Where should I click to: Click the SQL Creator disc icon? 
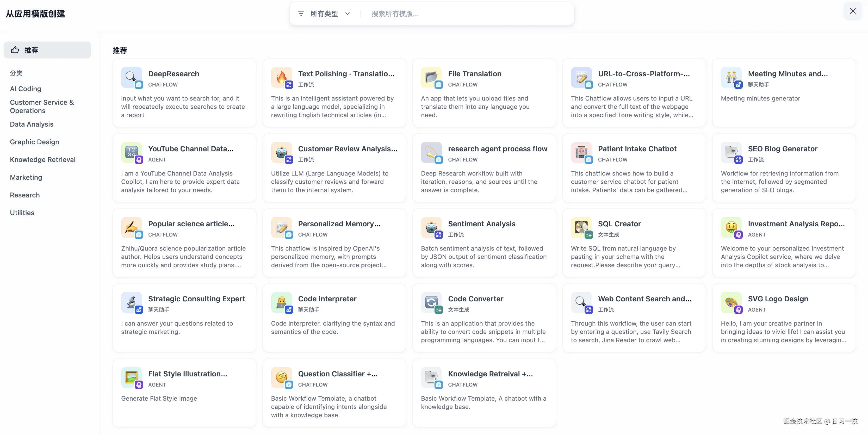[x=581, y=227]
